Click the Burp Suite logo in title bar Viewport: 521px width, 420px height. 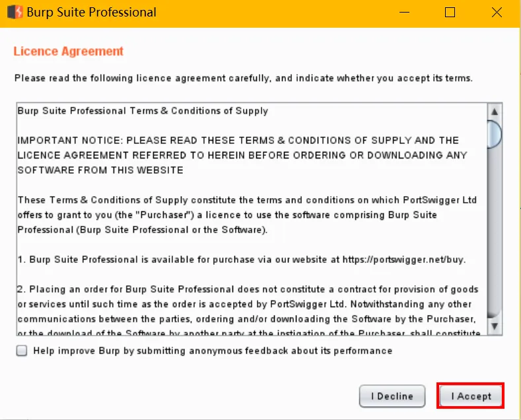coord(15,13)
